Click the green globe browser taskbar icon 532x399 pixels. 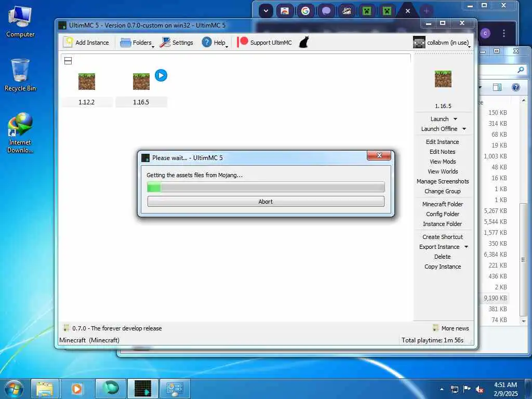point(111,389)
